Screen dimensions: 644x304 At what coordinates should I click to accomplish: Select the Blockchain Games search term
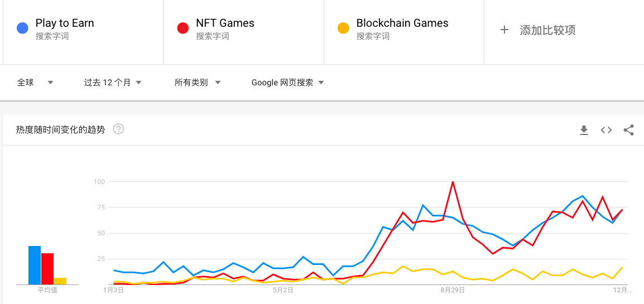coord(402,23)
